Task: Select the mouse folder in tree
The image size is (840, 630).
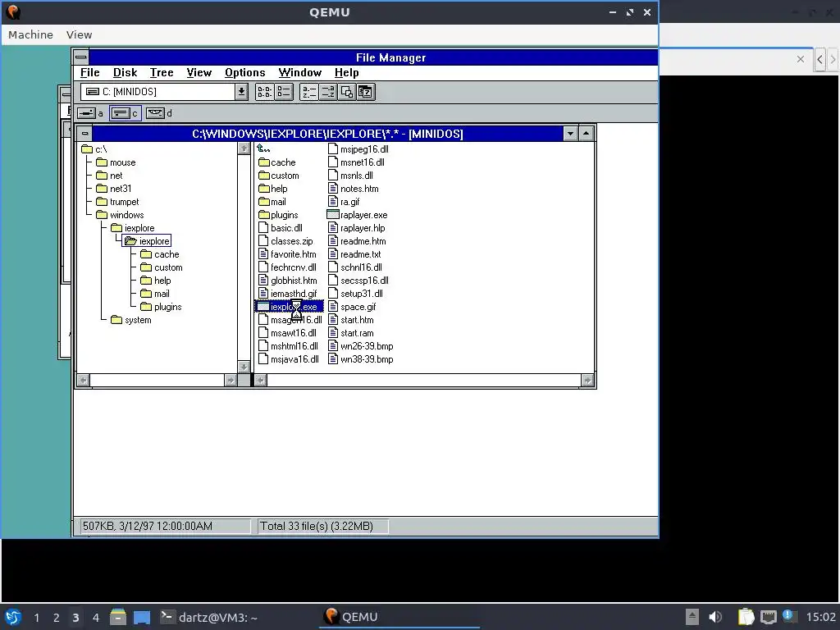Action: coord(116,162)
